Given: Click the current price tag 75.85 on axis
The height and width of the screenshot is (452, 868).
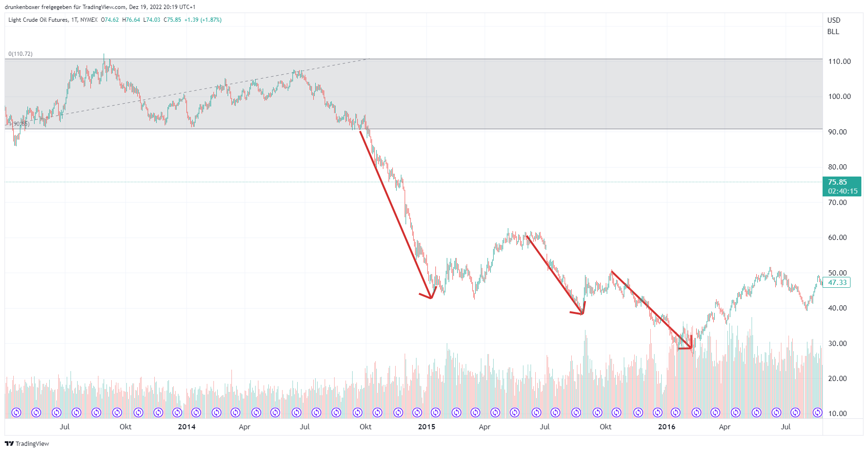Looking at the screenshot, I should (x=842, y=186).
